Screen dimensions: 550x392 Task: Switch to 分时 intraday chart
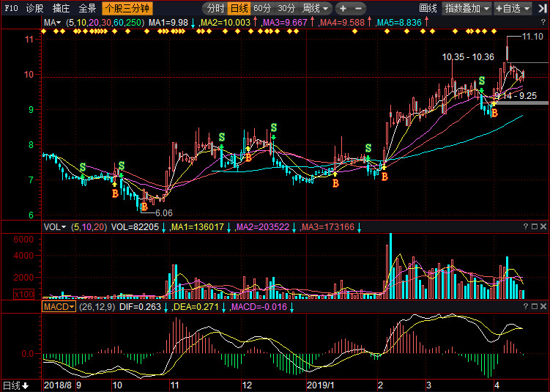[215, 9]
